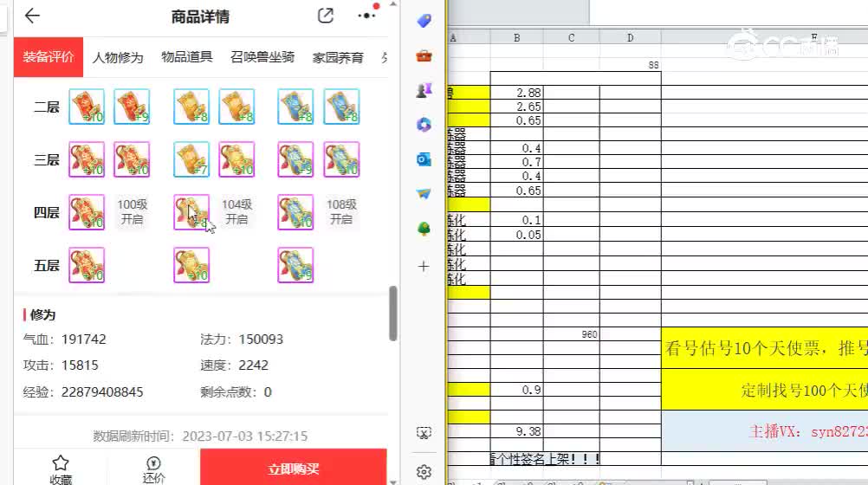Click the yellow 看号估号10个天使票 banner cell
This screenshot has height=485, width=868.
pos(765,348)
